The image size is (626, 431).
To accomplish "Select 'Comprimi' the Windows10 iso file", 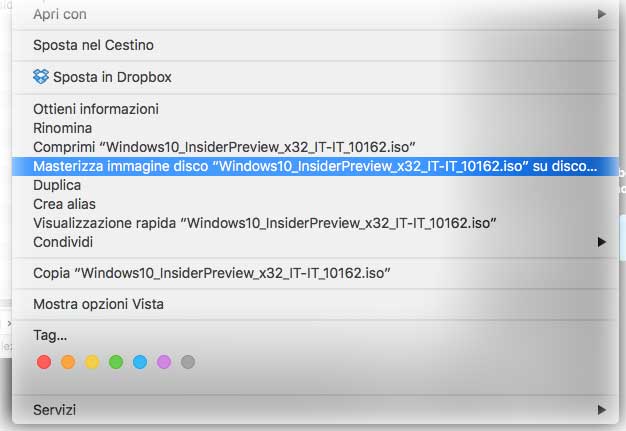I will pos(315,147).
